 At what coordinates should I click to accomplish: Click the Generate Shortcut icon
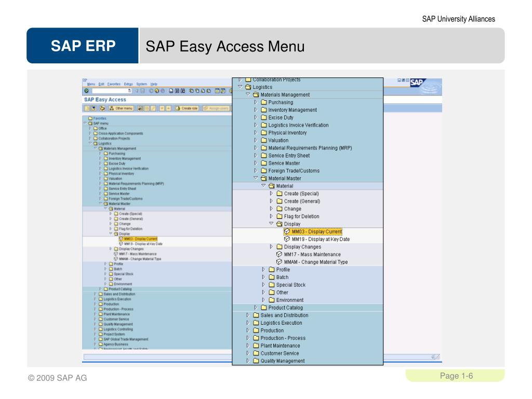(x=223, y=90)
